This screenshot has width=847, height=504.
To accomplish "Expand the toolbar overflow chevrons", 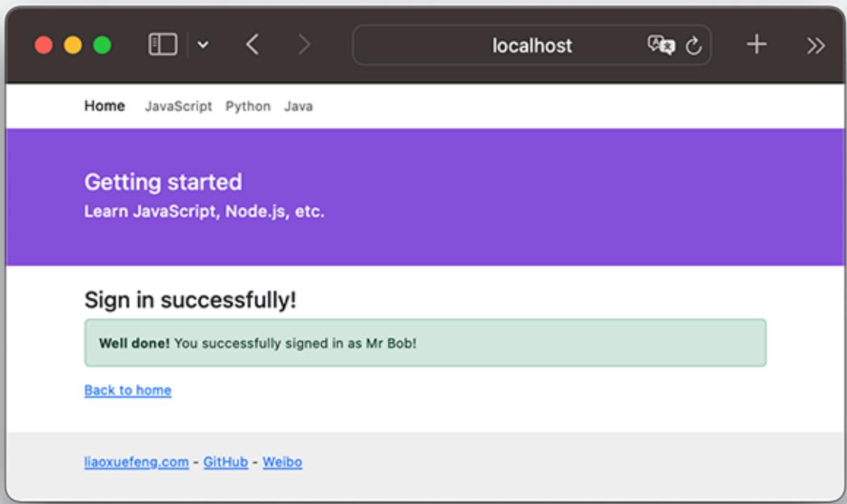I will [x=815, y=46].
